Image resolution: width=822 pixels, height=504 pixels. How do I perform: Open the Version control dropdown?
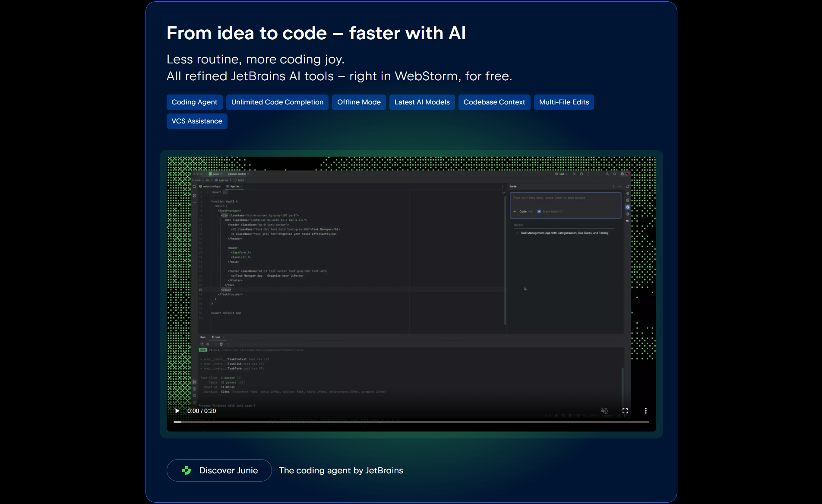[x=238, y=174]
